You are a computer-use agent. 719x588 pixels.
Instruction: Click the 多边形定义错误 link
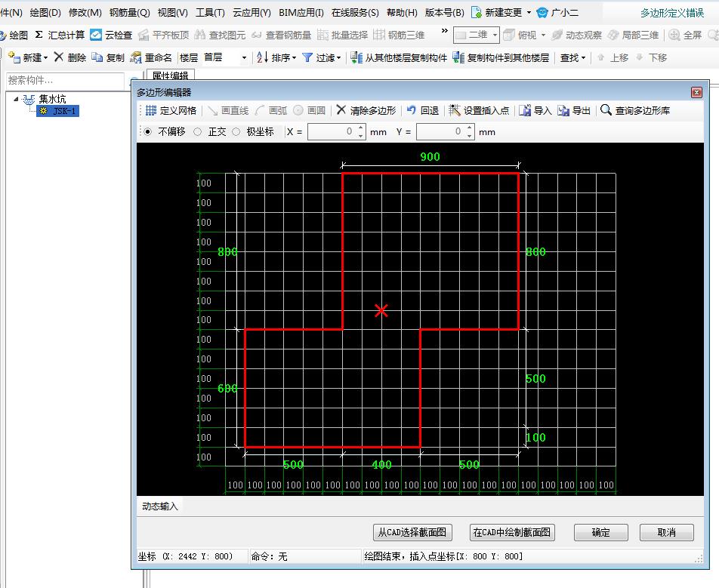tap(672, 13)
